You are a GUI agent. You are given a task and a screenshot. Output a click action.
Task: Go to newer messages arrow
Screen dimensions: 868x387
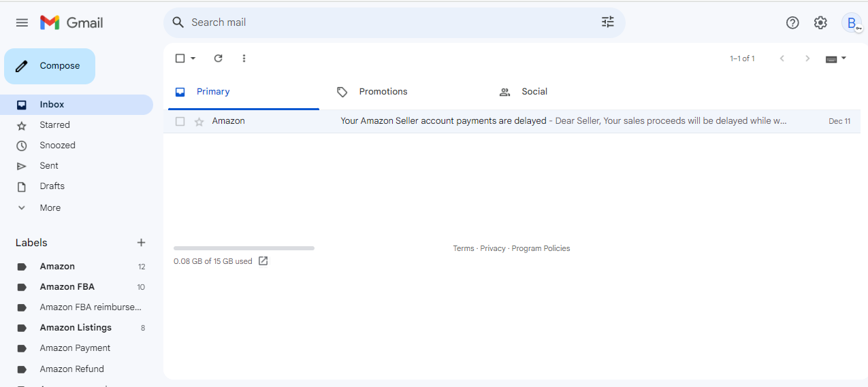(782, 58)
